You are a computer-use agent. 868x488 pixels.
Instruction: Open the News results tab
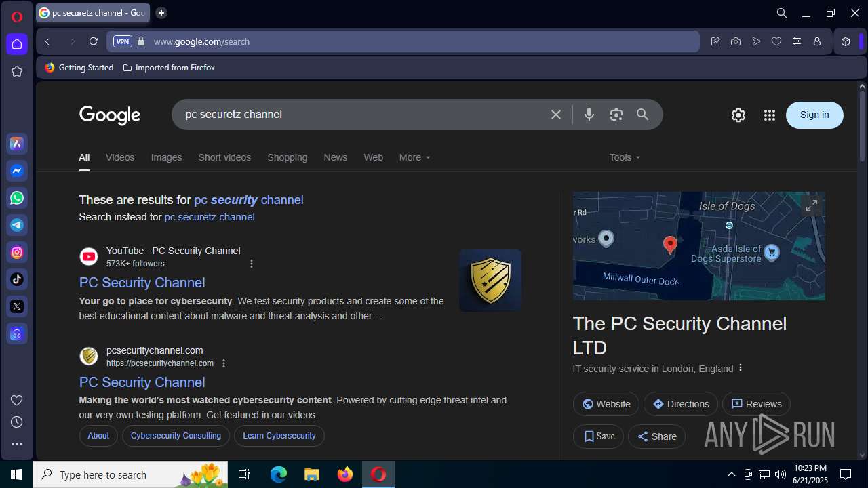(x=335, y=157)
